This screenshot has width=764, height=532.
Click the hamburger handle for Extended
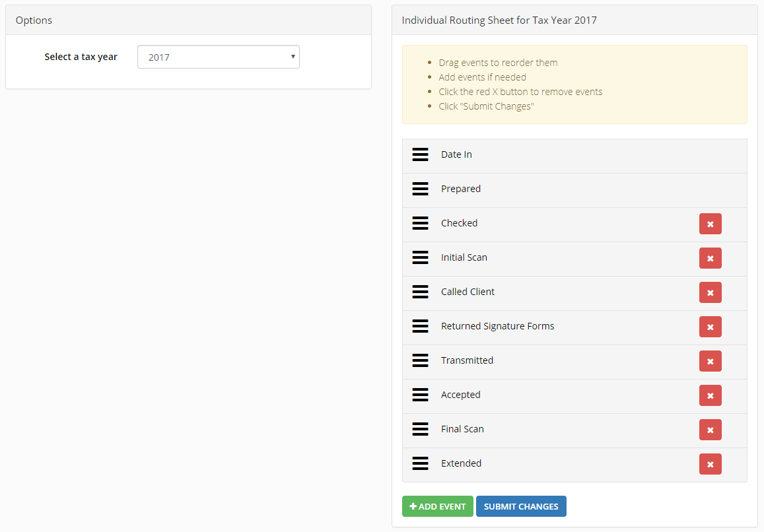420,463
